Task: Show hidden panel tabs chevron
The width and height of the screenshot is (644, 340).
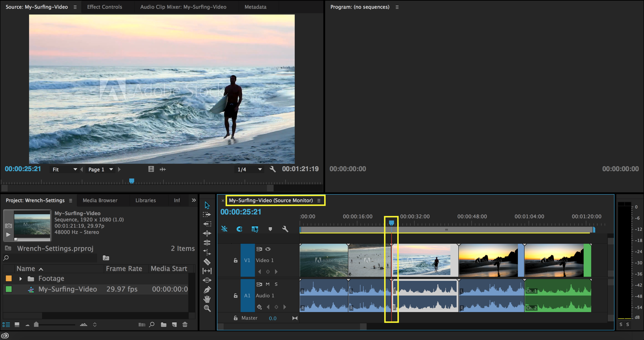Action: point(194,200)
